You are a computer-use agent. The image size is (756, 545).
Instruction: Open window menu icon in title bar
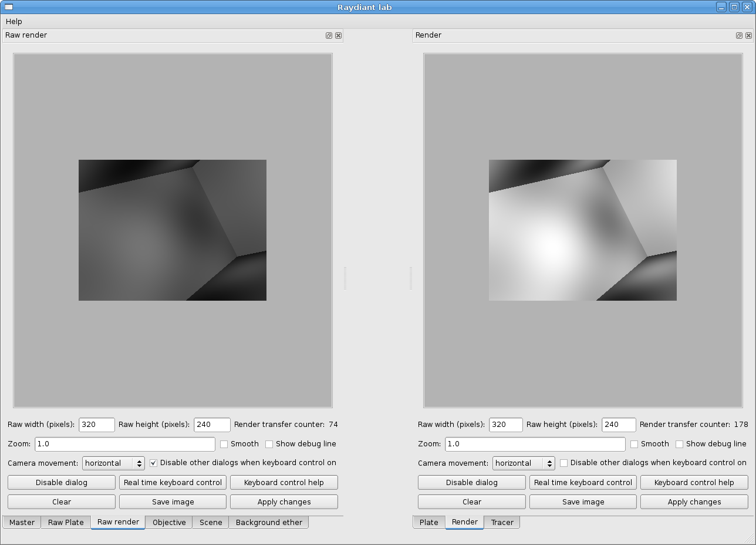(x=8, y=7)
